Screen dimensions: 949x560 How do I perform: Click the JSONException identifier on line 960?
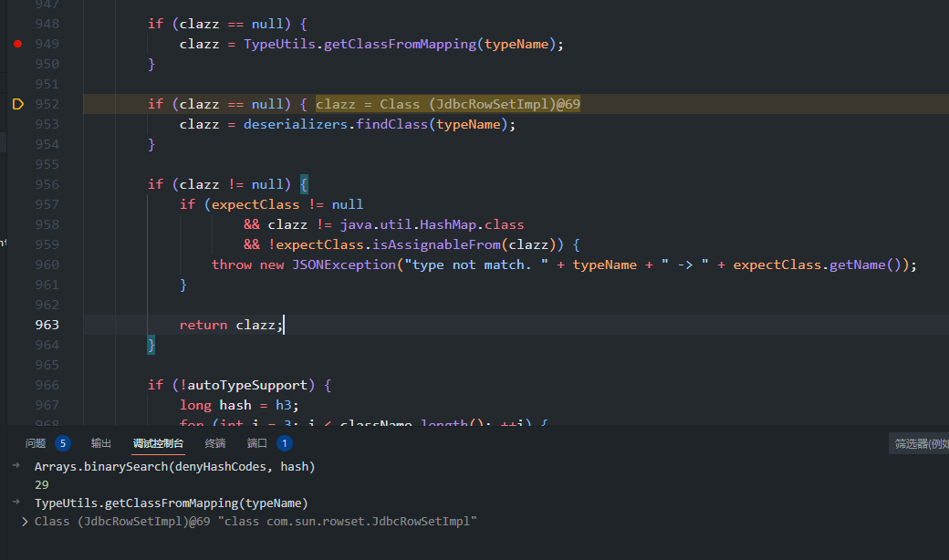coord(348,264)
